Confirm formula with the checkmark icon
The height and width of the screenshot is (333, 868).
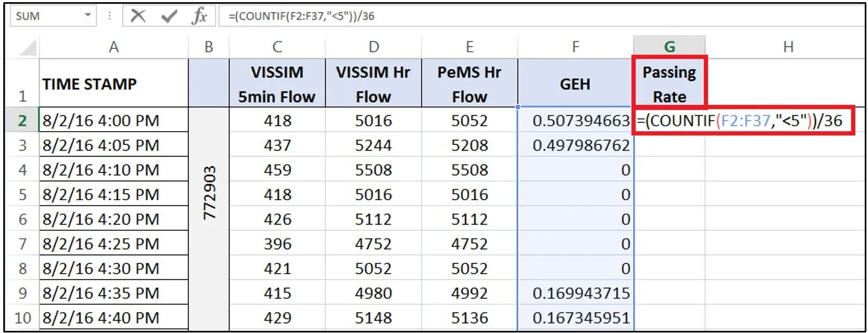tap(169, 16)
